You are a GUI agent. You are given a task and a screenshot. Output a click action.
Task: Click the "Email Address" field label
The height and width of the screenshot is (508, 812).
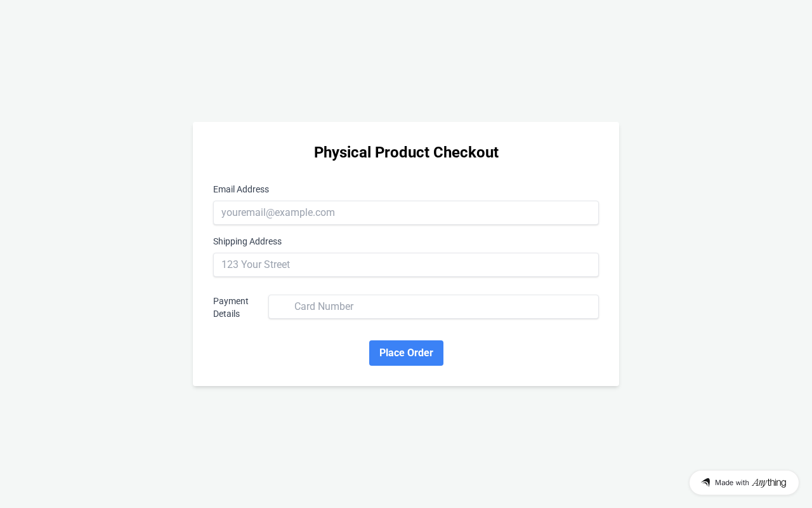(241, 189)
